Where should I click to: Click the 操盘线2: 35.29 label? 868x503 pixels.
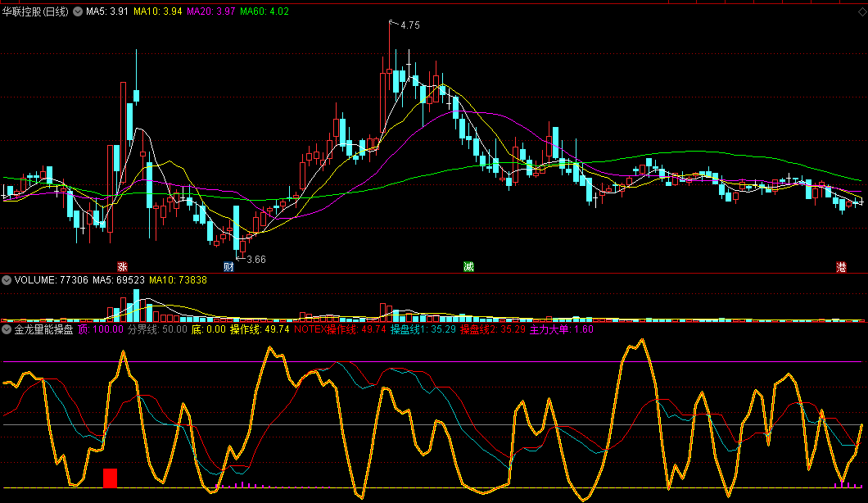tap(493, 329)
